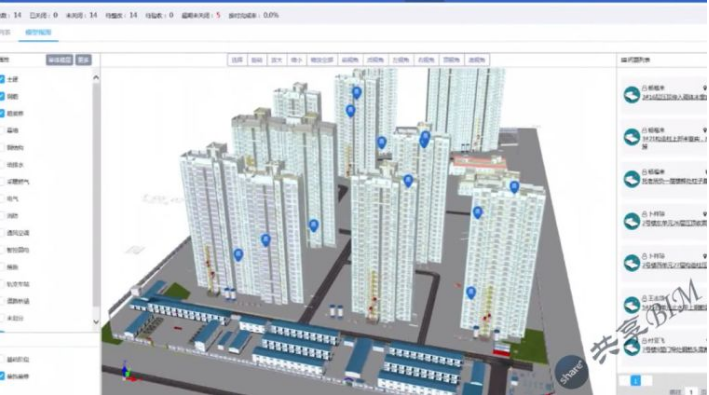The height and width of the screenshot is (395, 709).
Task: Switch to 底视角 (bottom view)
Action: (x=477, y=60)
